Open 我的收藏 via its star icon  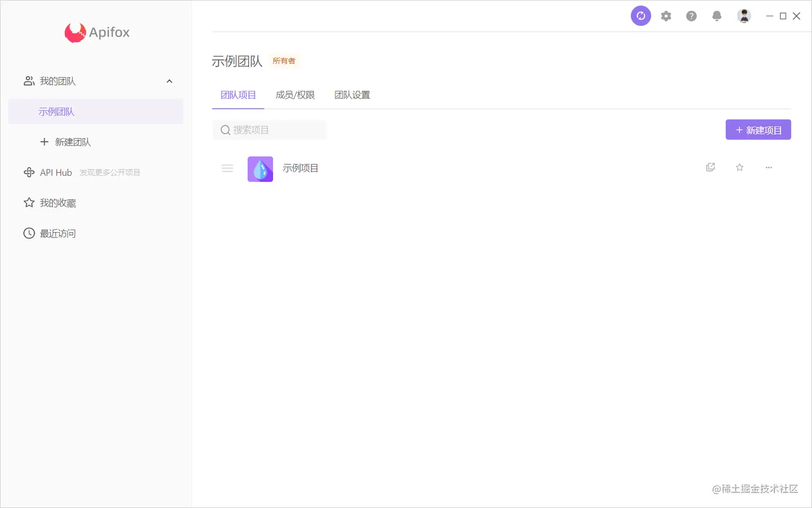click(28, 203)
